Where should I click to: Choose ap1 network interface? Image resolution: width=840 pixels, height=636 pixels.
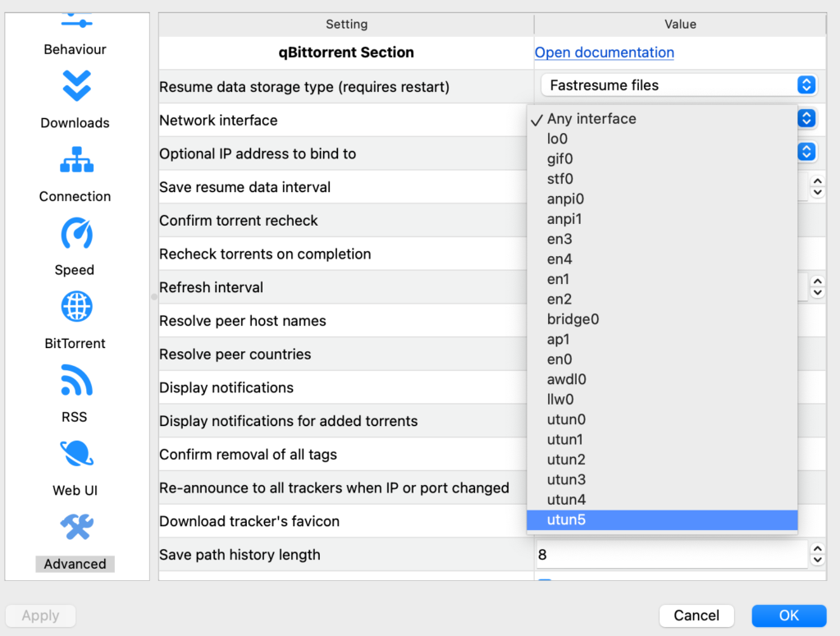[662, 339]
